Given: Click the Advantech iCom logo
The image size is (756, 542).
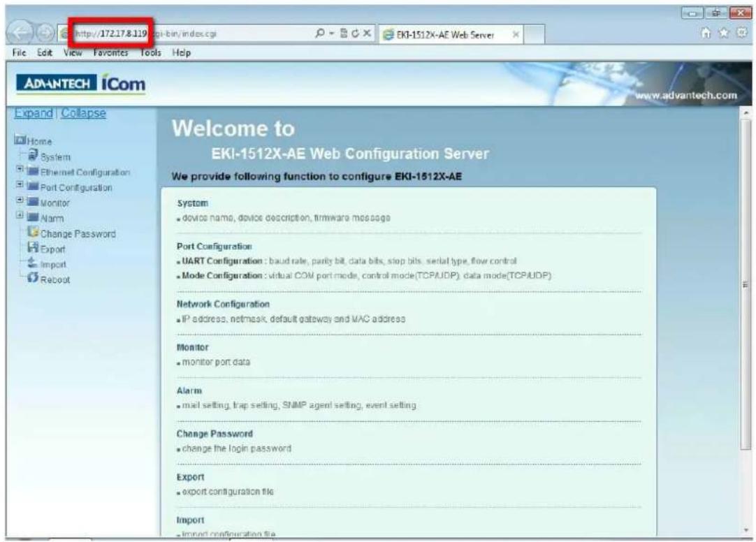Looking at the screenshot, I should pyautogui.click(x=80, y=84).
